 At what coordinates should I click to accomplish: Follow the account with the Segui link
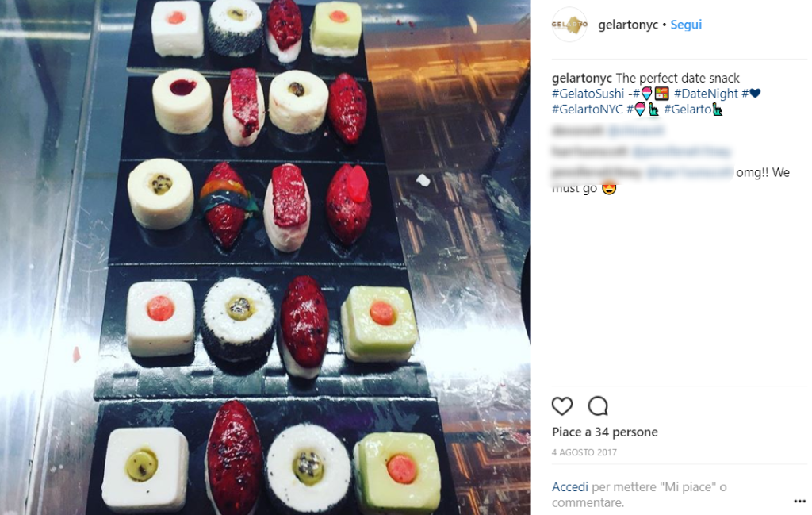(686, 25)
